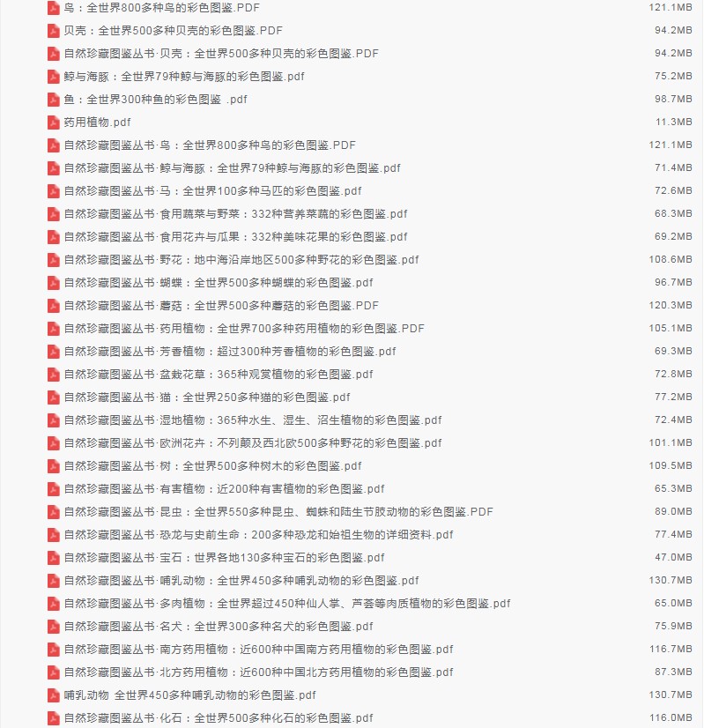Click PDF icon for 蘑菇 500多种蘑菇 file
This screenshot has width=704, height=728.
click(54, 306)
